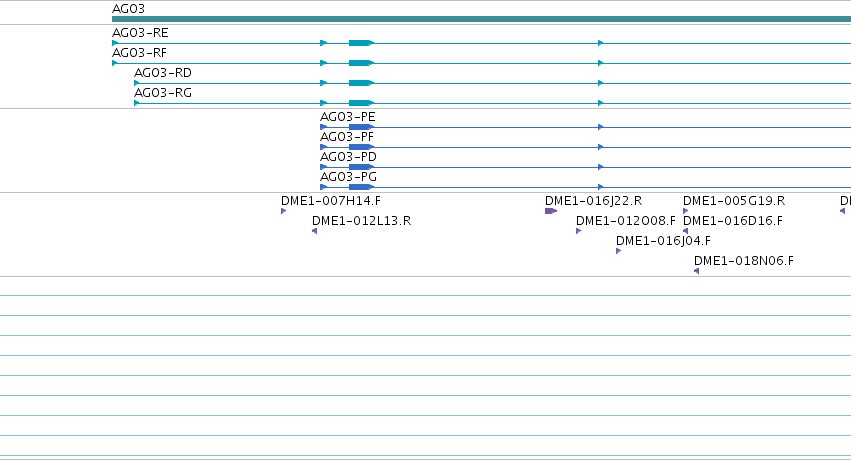Select the AGO3-PF protein label
Screen dimensions: 851x460
347,137
